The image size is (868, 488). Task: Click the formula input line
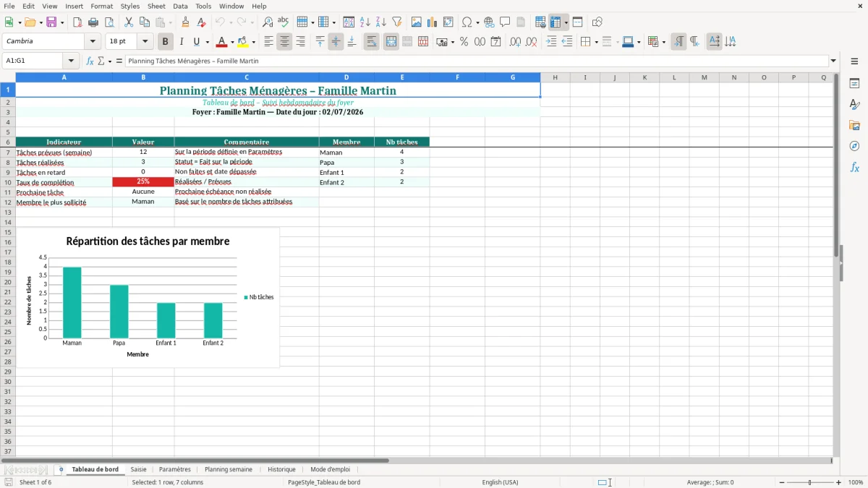pos(477,61)
